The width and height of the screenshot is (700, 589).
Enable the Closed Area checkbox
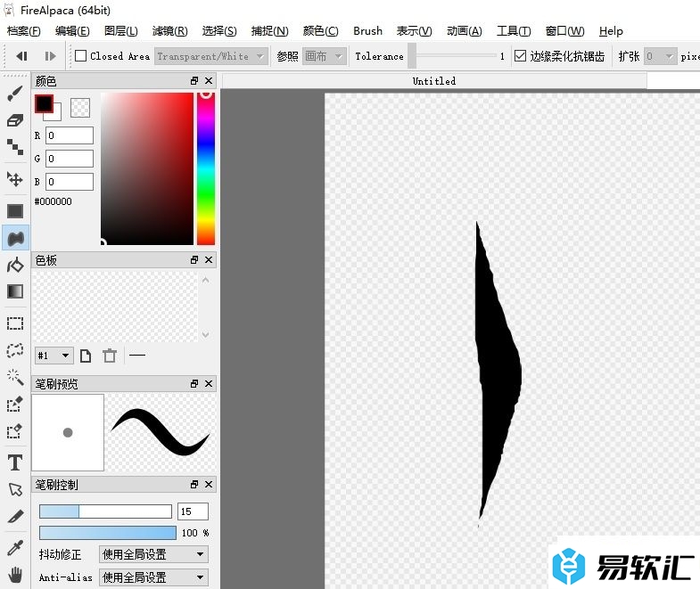[x=81, y=56]
